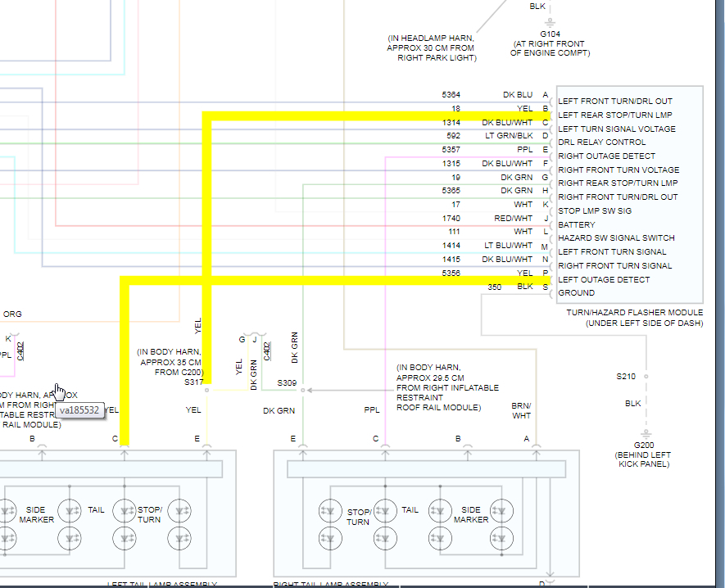
Task: Click the LT GRN/BLK wire color label
Action: 509,136
